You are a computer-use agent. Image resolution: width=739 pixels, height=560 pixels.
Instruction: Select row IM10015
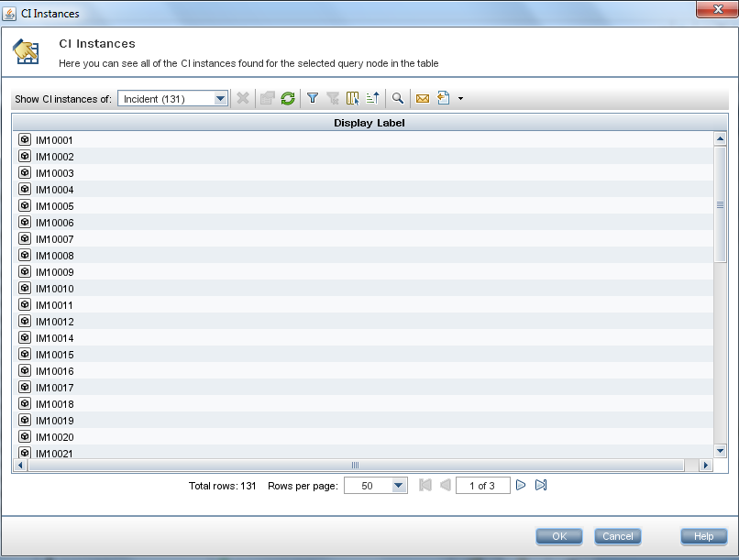pos(363,354)
